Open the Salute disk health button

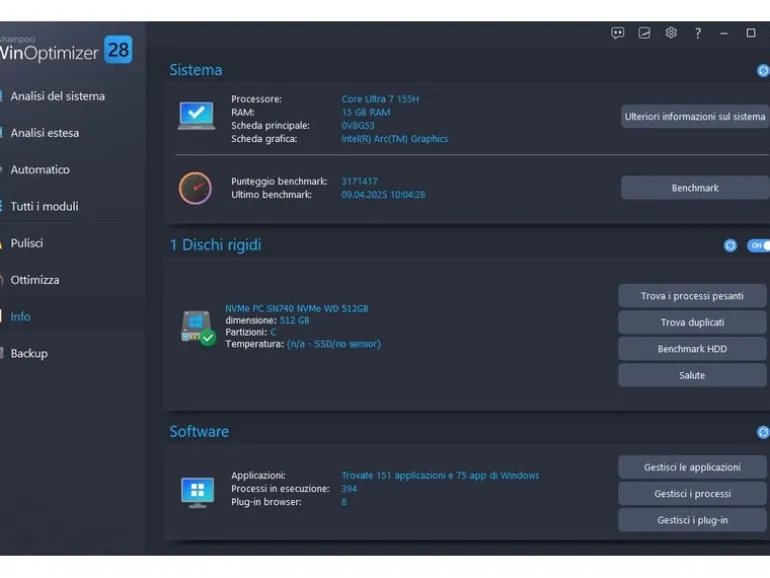pyautogui.click(x=692, y=376)
